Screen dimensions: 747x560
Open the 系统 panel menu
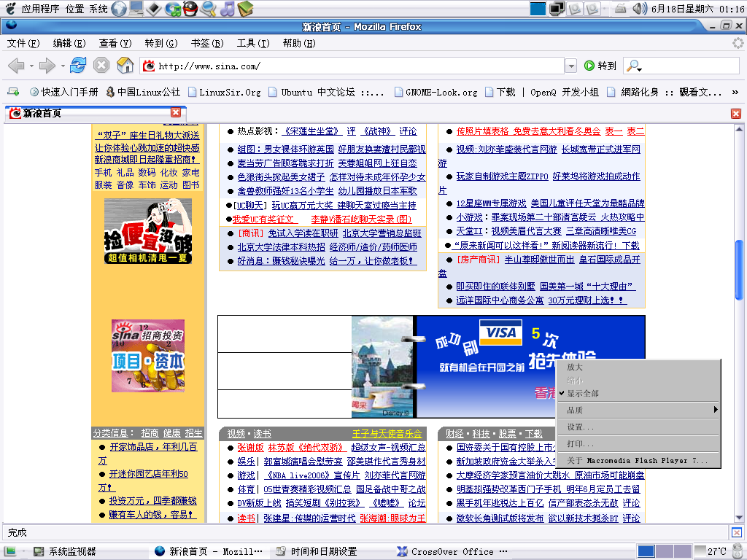[98, 9]
